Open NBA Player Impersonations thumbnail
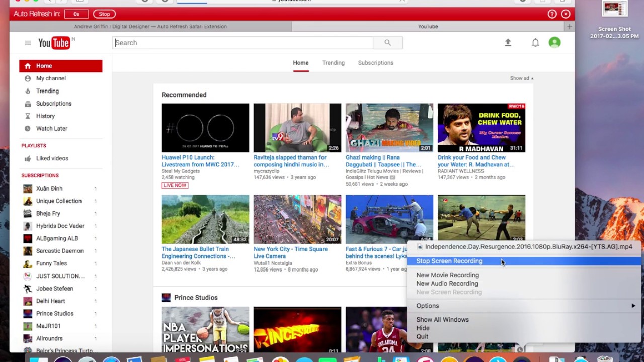The image size is (644, 362). click(x=205, y=330)
